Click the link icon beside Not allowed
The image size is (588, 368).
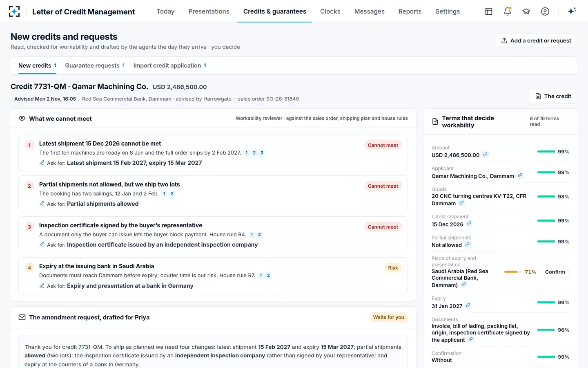click(x=467, y=245)
